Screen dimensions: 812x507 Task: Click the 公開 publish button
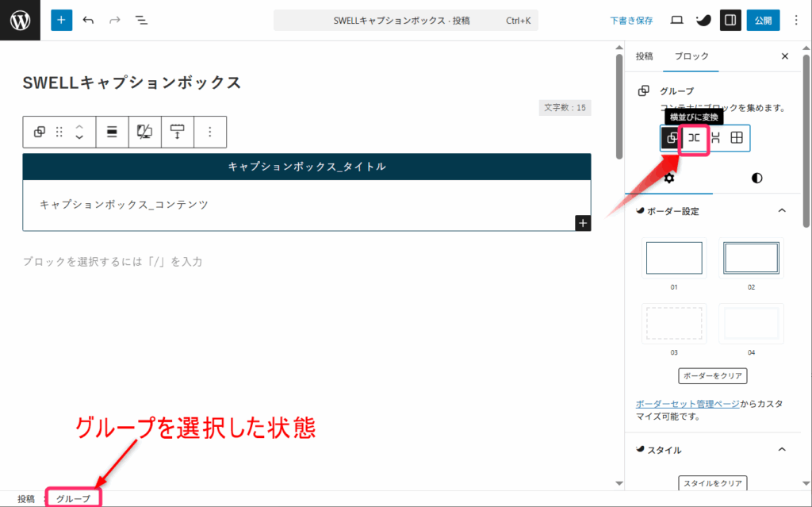(763, 20)
